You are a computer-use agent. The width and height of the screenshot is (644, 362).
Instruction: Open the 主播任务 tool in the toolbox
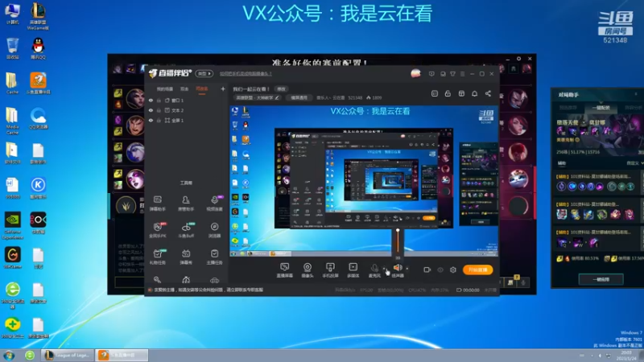(214, 257)
